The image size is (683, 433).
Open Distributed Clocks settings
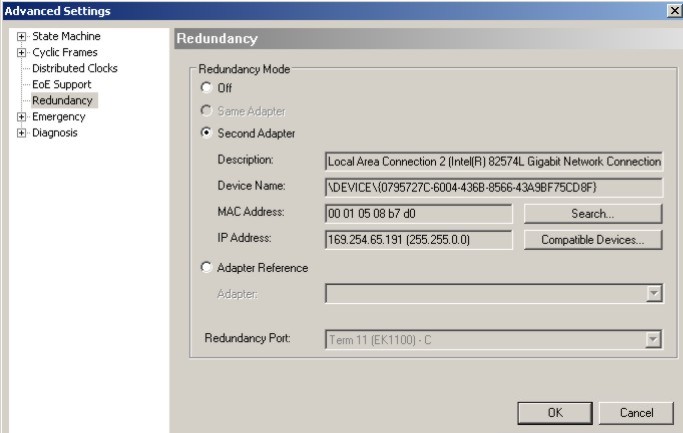tap(75, 68)
